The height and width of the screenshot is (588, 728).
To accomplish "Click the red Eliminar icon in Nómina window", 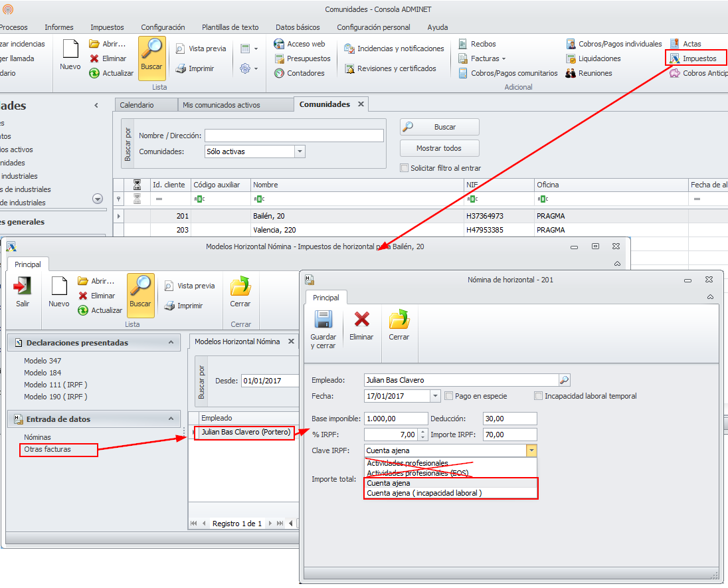I will tap(361, 320).
